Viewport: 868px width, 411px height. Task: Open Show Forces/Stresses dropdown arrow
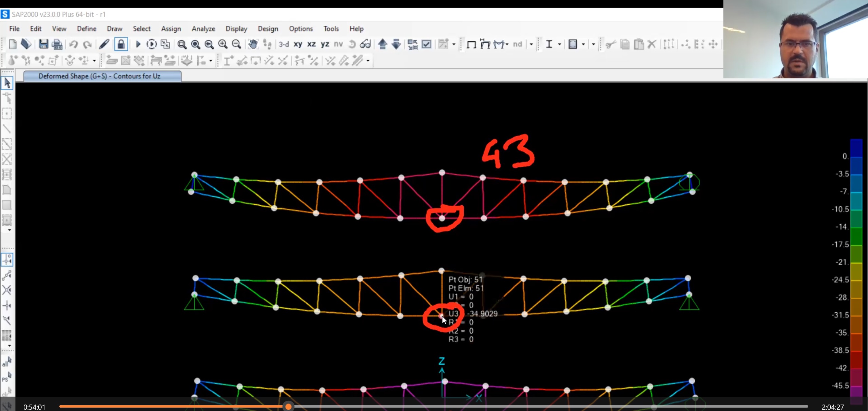pyautogui.click(x=507, y=44)
